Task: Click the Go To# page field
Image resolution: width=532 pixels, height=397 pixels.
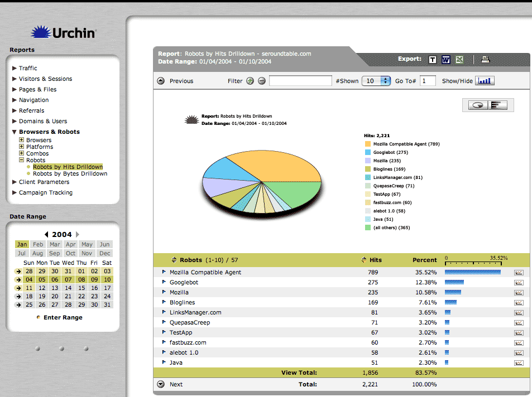Action: (428, 81)
